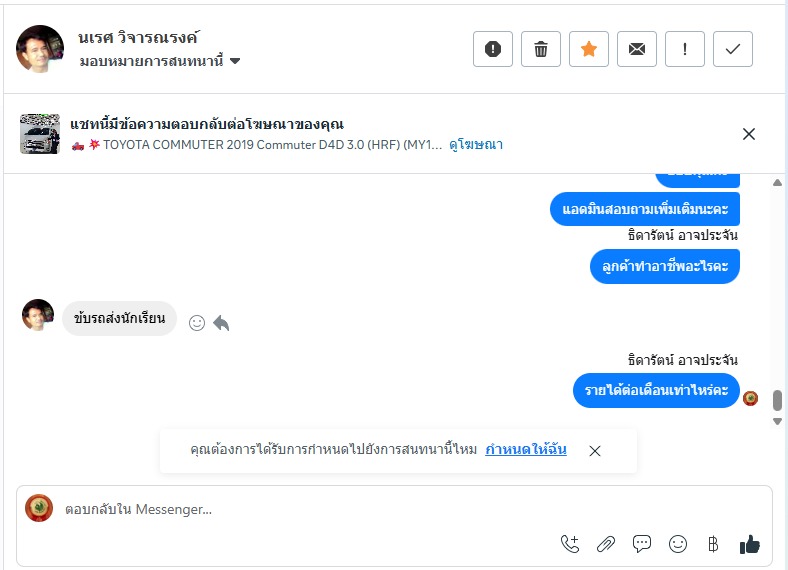Click the Toyota Commuter ad thumbnail
The height and width of the screenshot is (570, 788).
(40, 134)
